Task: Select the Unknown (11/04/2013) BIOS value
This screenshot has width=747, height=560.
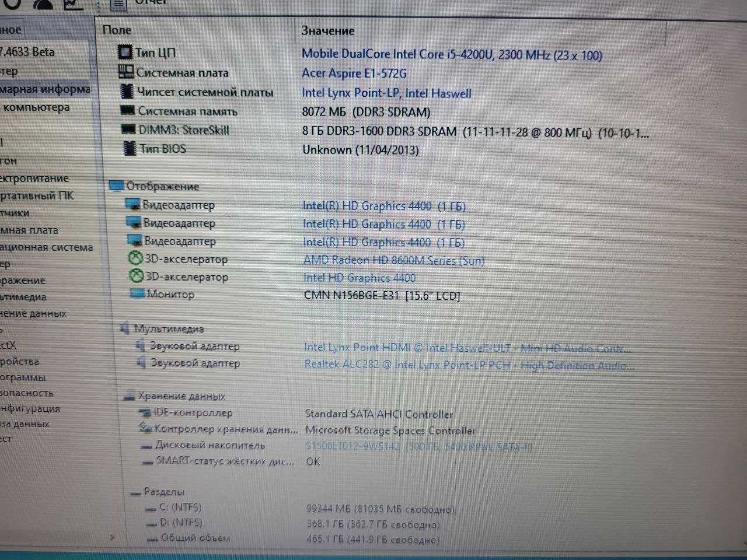Action: coord(361,150)
